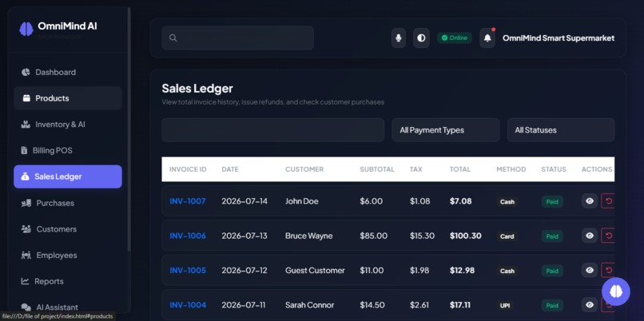Click the STATUS column header
Viewport: 644px width, 321px height.
[554, 169]
